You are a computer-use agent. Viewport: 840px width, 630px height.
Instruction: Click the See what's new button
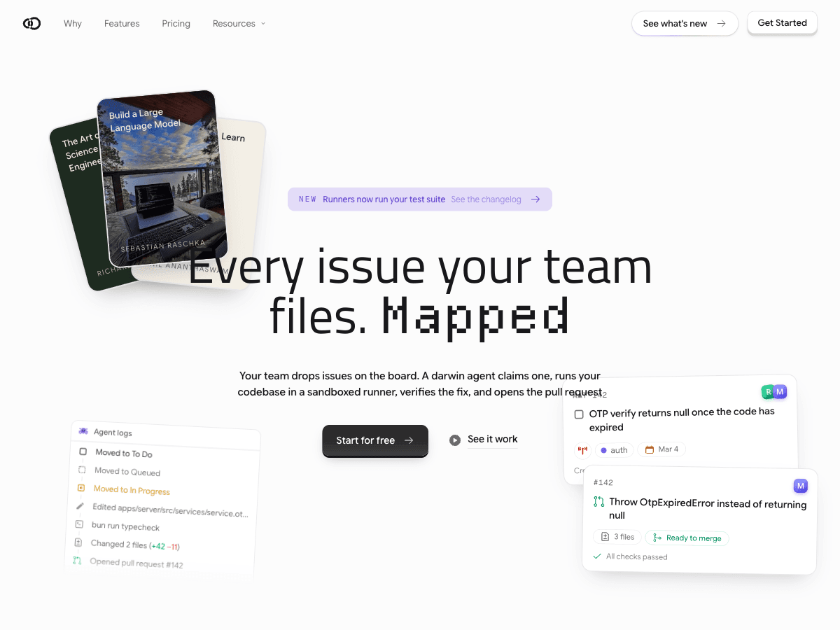pyautogui.click(x=685, y=24)
